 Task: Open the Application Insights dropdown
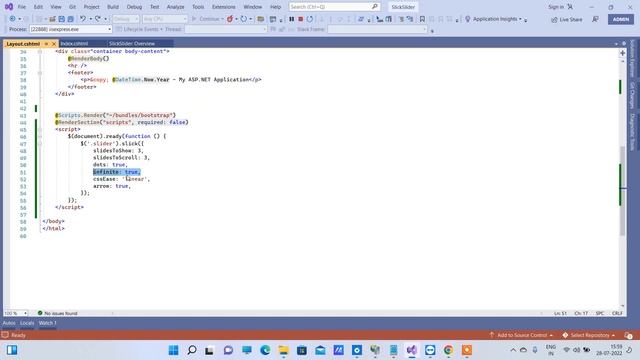pos(496,19)
